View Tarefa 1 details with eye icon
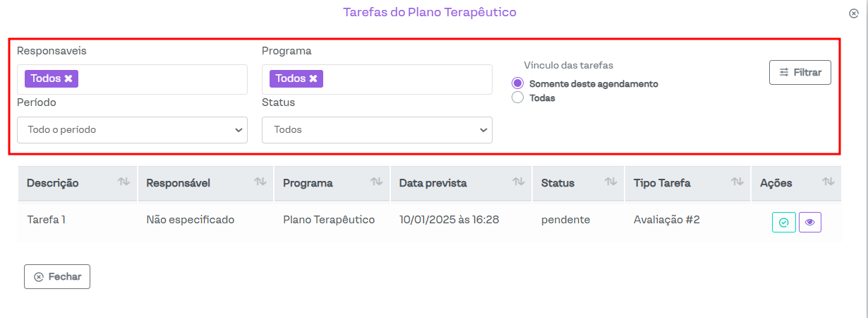 (809, 223)
